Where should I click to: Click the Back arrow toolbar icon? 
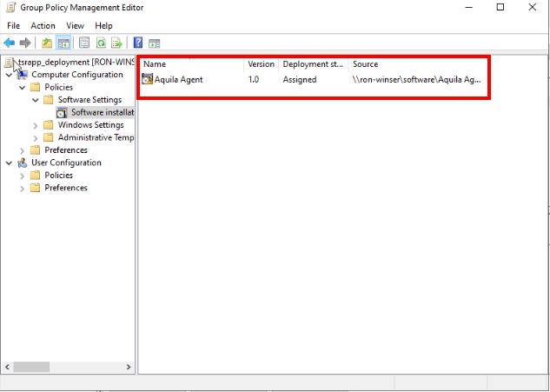pos(10,43)
